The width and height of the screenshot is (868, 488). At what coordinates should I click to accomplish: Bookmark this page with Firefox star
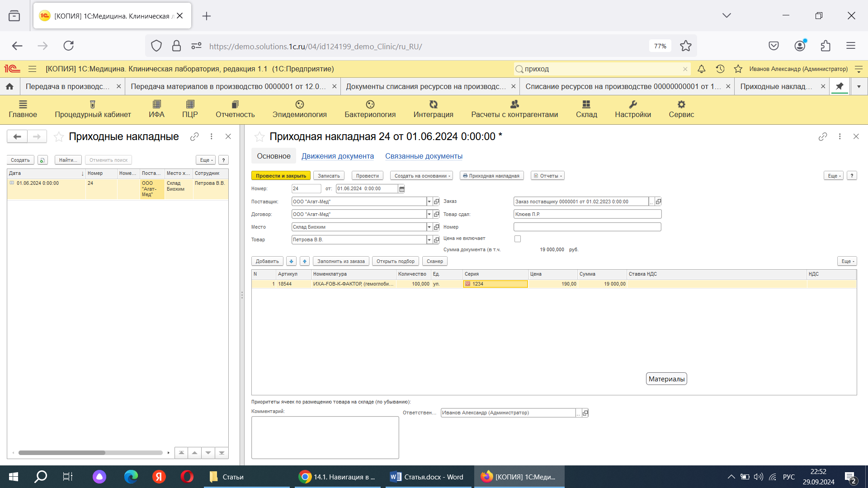coord(686,46)
